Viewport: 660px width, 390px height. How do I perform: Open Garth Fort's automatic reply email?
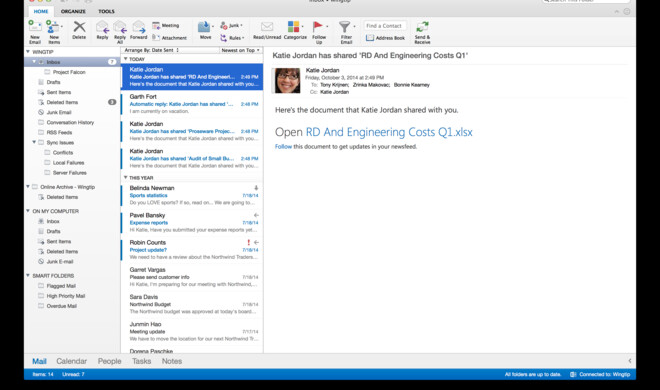click(192, 104)
